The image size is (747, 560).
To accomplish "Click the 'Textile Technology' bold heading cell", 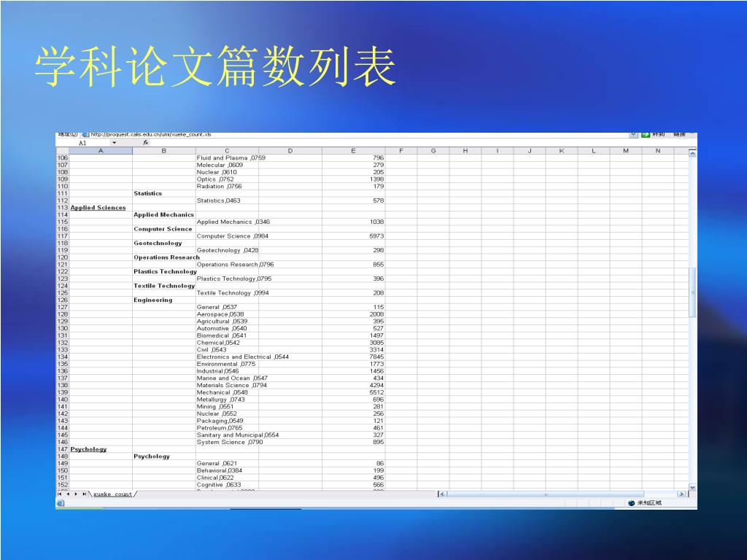I will pos(164,286).
